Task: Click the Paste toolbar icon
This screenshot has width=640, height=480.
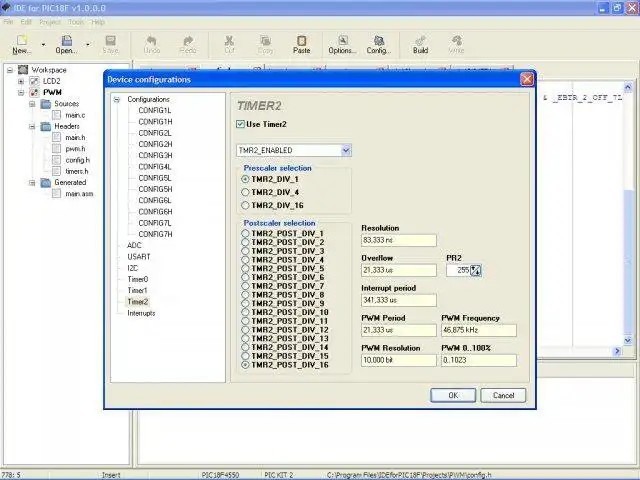Action: [x=301, y=40]
